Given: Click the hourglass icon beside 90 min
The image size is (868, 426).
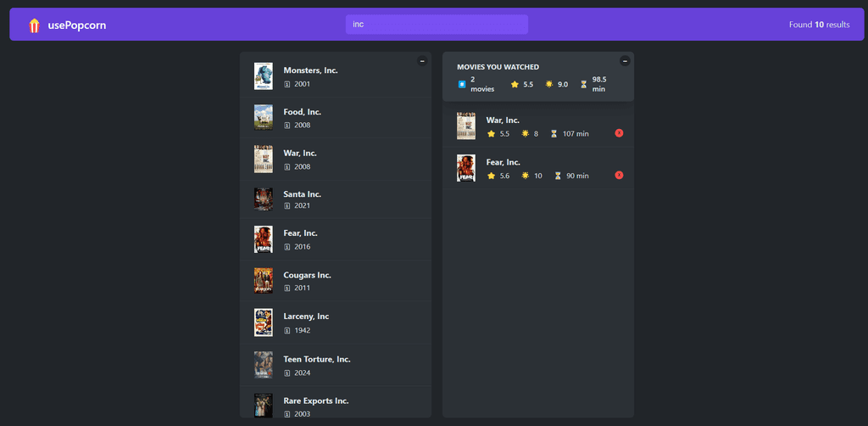Looking at the screenshot, I should click(x=558, y=176).
